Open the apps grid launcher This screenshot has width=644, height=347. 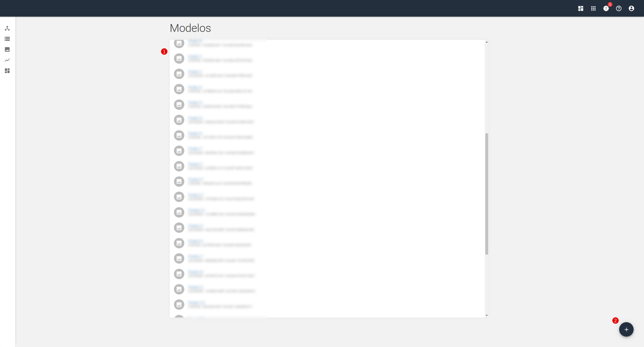(x=593, y=8)
